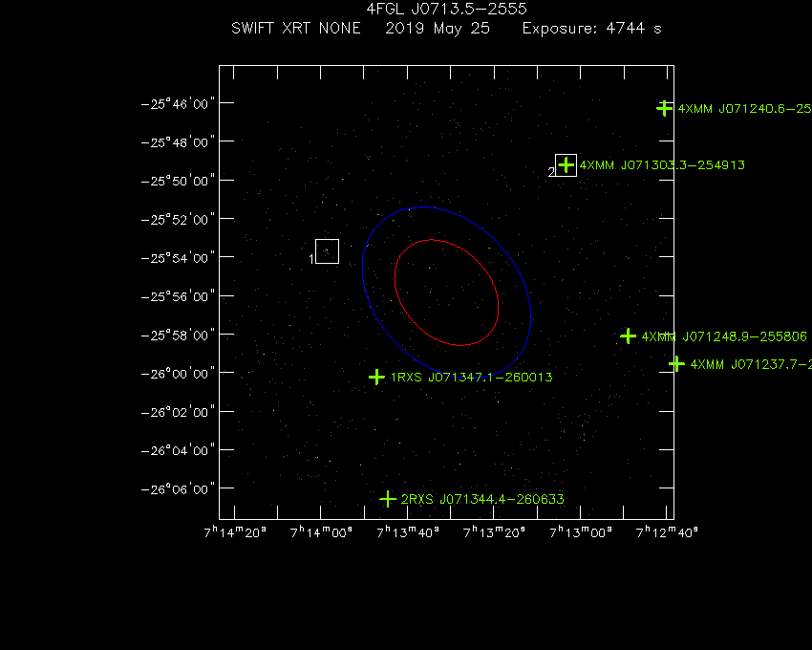This screenshot has height=650, width=812.
Task: Click the -25°48'00" declination axis label
Action: pos(178,142)
